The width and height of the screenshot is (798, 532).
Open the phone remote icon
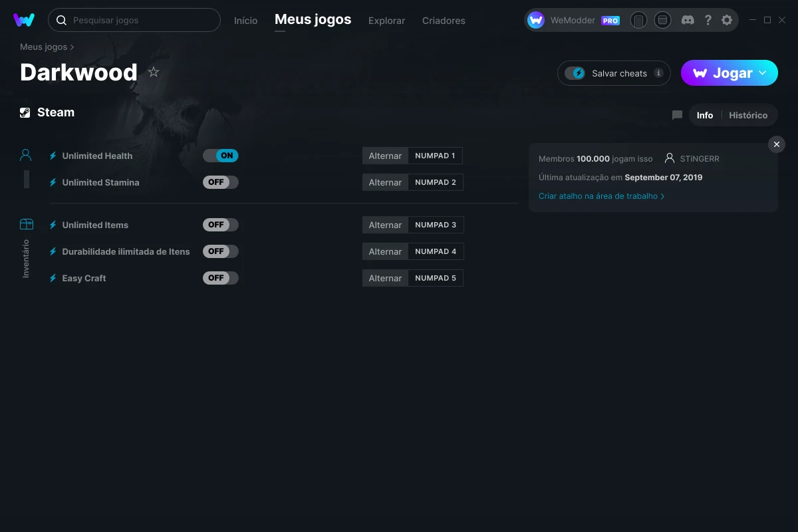point(638,21)
